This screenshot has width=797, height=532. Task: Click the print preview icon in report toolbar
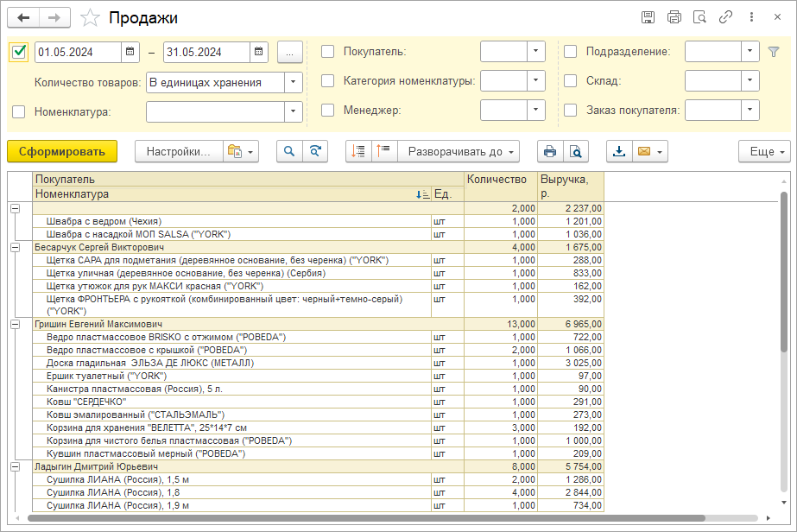pyautogui.click(x=575, y=151)
